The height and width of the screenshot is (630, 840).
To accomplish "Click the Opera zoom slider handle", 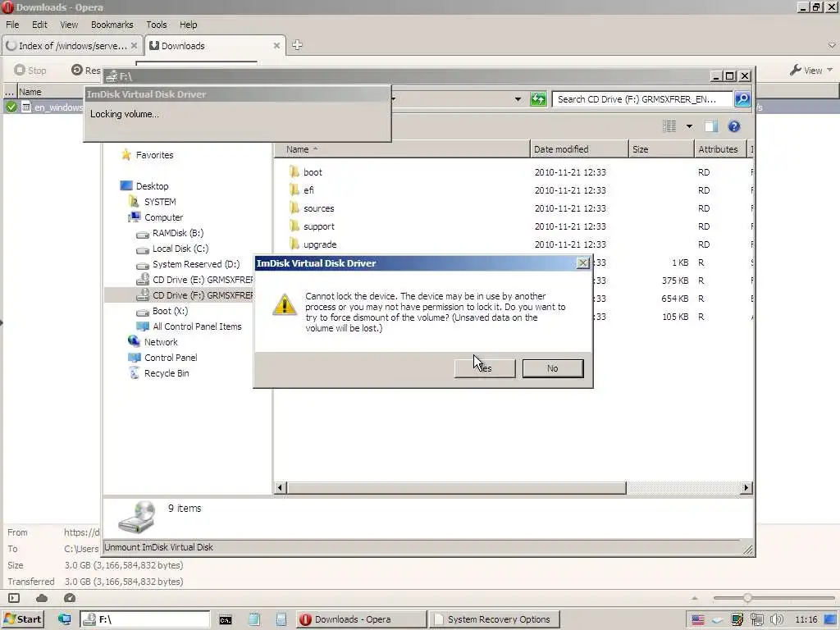I will (746, 598).
